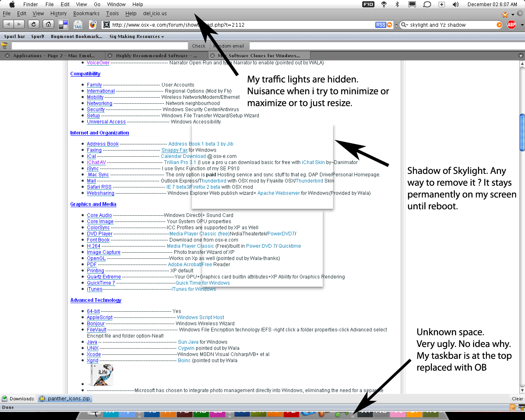Screen dimensions: 525x420
Task: Click the speech bubble menu bar icon
Action: coord(427,5)
